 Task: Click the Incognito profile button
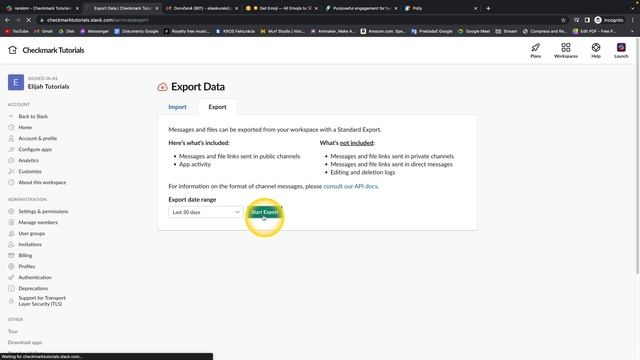tap(609, 20)
